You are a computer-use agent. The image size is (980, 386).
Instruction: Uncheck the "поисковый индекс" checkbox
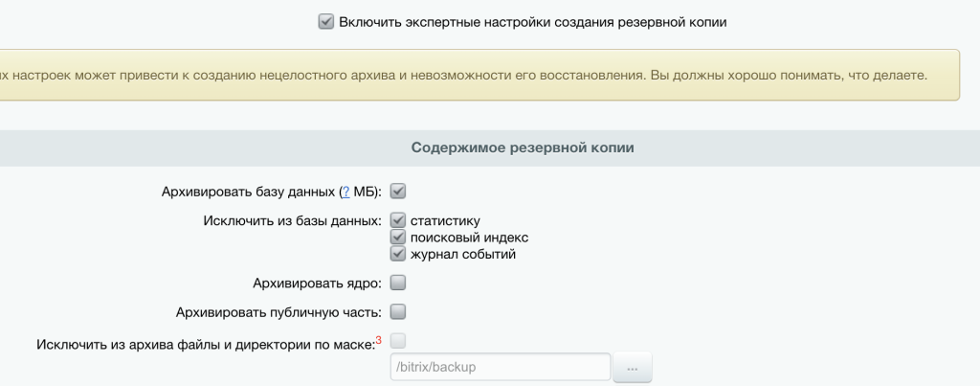pos(398,238)
